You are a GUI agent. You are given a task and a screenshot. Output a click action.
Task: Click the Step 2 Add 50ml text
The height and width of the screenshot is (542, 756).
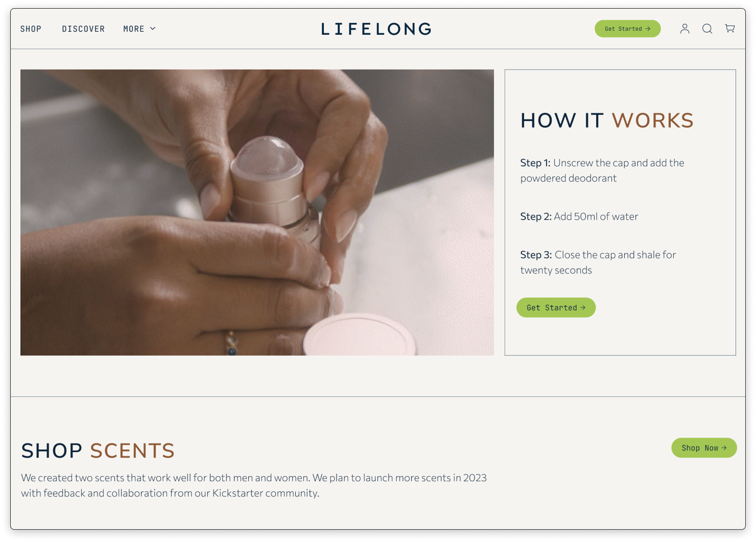(579, 217)
